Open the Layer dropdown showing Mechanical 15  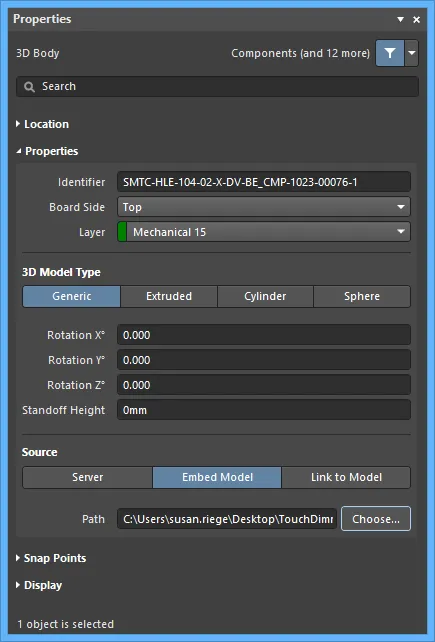coord(264,232)
